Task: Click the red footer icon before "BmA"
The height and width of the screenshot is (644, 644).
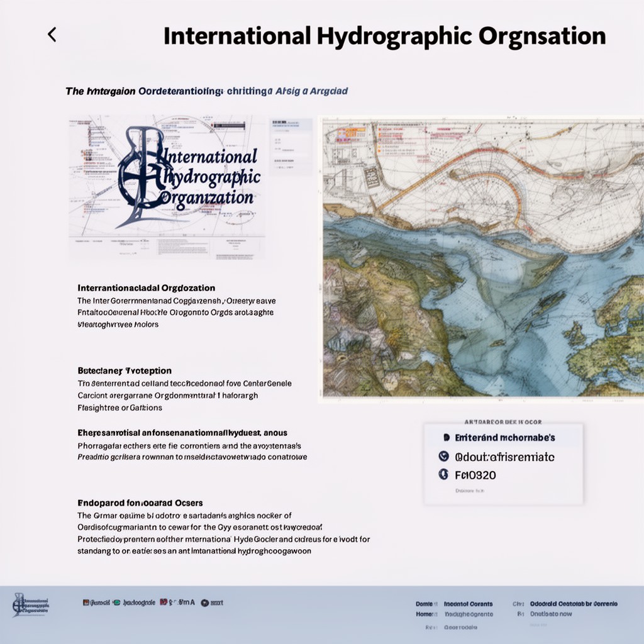Action: click(164, 602)
